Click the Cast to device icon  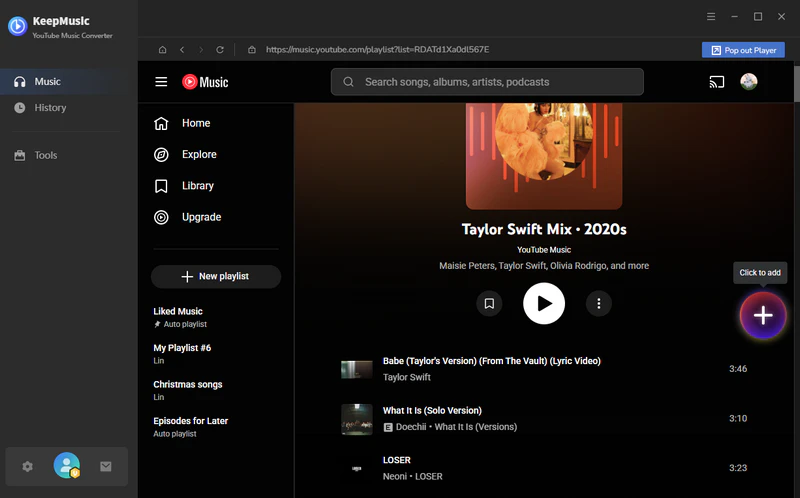pos(717,82)
